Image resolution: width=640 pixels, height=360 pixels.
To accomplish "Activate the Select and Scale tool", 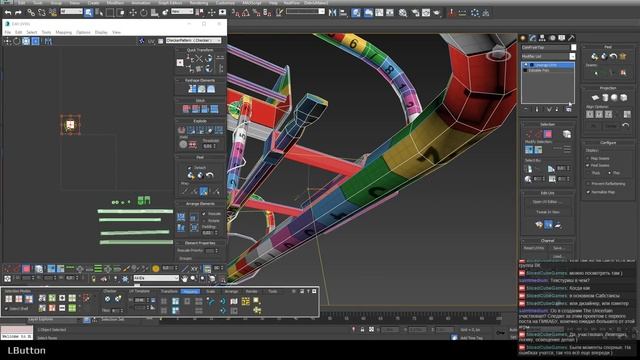I will (x=154, y=13).
